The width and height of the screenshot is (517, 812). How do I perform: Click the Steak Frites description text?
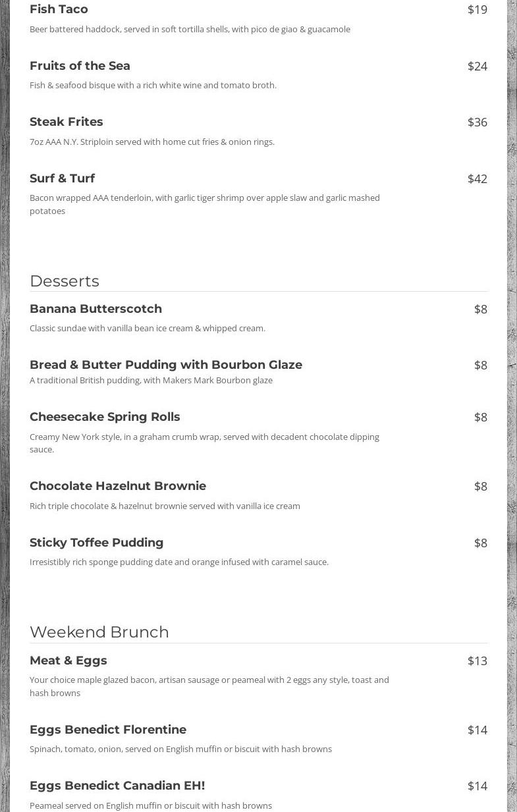(151, 142)
